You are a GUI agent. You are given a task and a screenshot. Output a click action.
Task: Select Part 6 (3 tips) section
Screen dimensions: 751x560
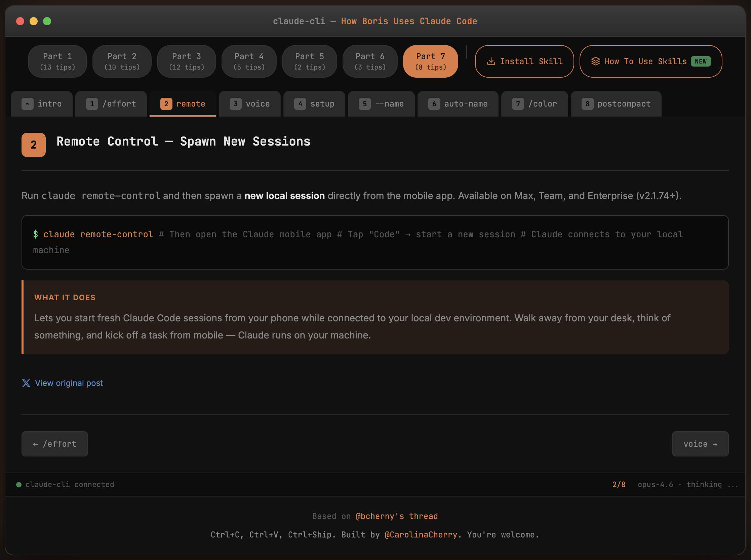(370, 62)
